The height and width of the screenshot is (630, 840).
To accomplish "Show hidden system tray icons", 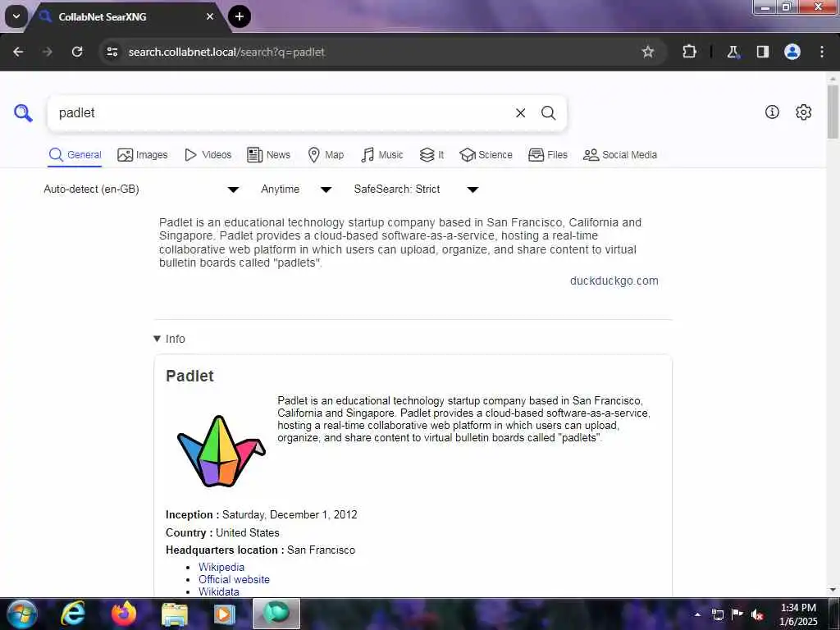I will [697, 614].
